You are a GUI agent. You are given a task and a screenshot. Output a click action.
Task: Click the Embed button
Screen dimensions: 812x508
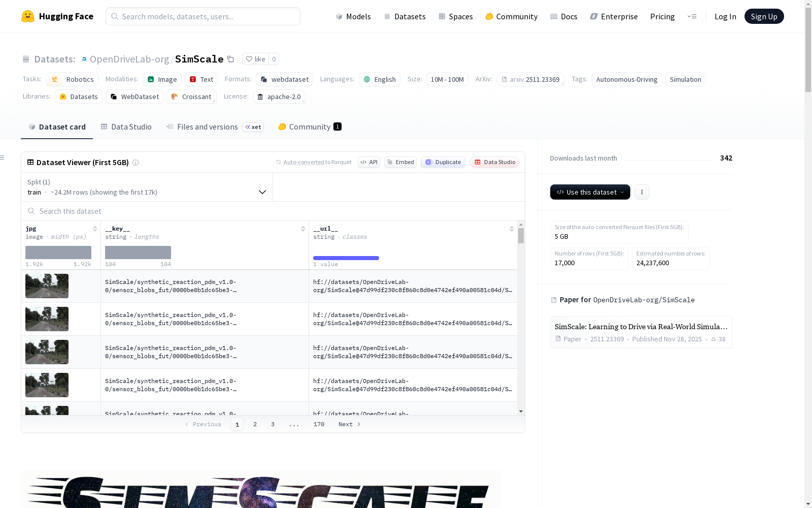400,162
